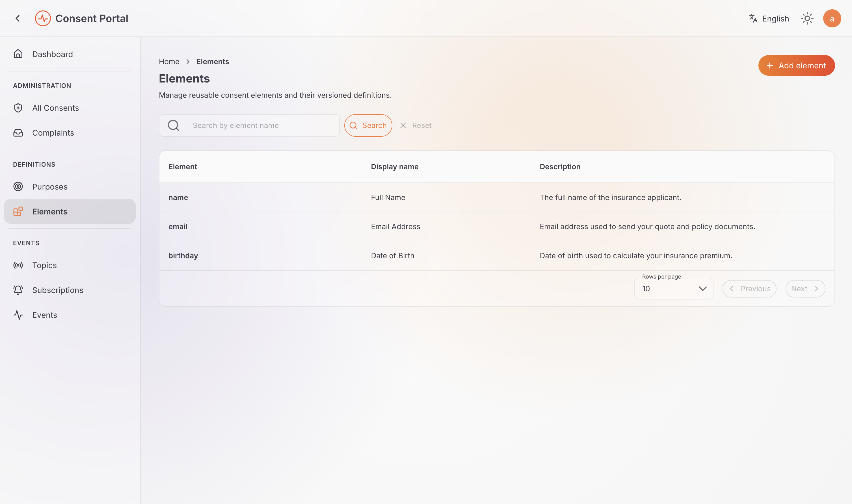Go to Next page of results
The height and width of the screenshot is (504, 852).
(x=805, y=289)
